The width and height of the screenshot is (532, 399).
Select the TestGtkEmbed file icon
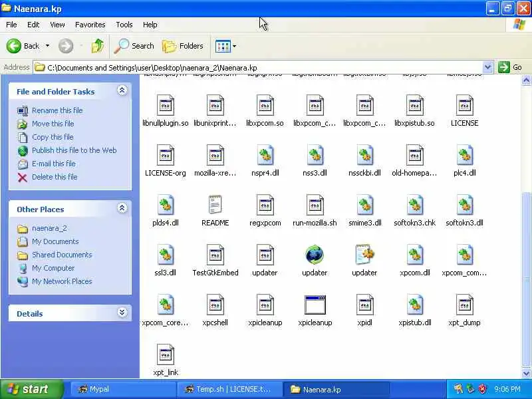coord(215,255)
